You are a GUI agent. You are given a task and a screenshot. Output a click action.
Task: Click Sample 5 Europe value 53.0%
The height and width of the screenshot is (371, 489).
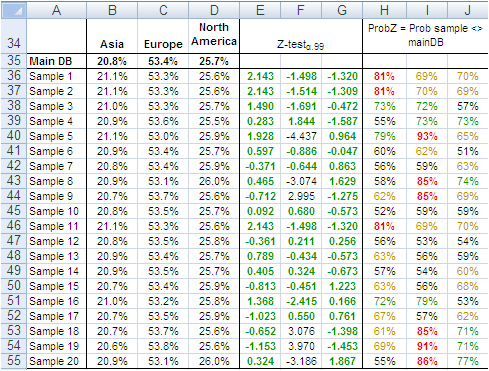pos(163,136)
